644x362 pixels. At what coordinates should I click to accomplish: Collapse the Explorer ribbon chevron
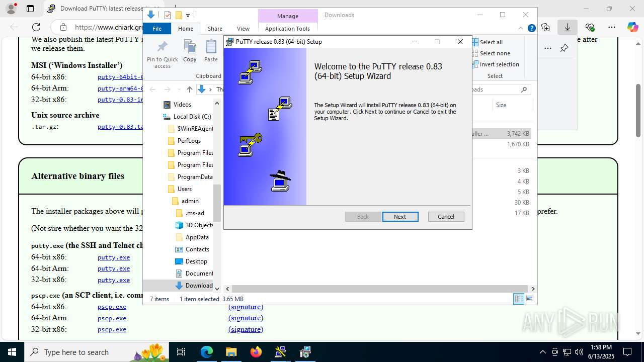pos(521,29)
